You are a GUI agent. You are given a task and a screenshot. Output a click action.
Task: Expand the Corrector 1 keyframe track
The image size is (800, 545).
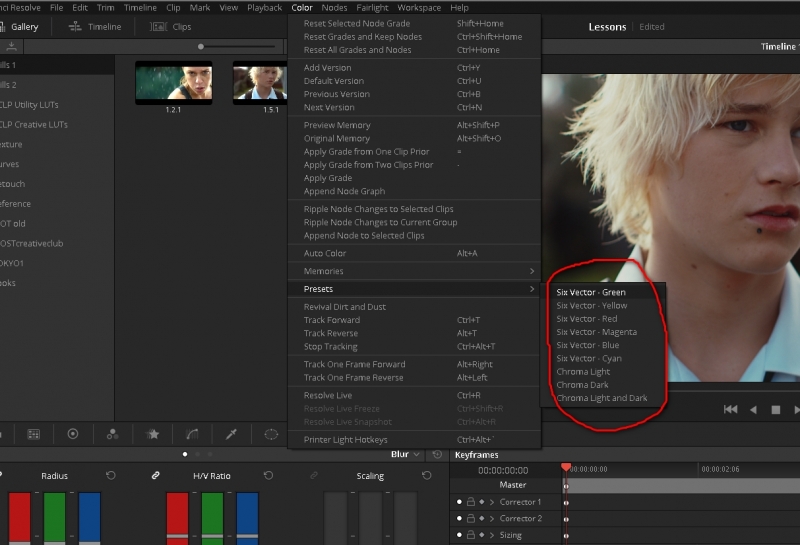(x=491, y=502)
